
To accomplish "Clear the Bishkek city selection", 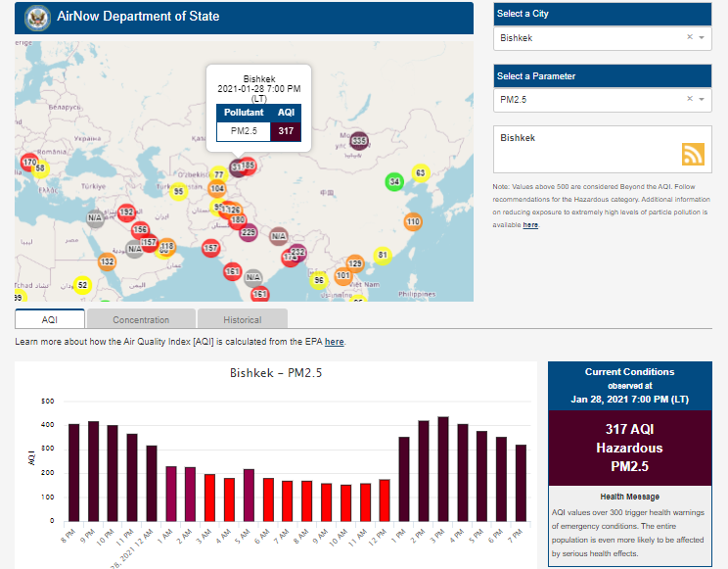I will pyautogui.click(x=689, y=38).
